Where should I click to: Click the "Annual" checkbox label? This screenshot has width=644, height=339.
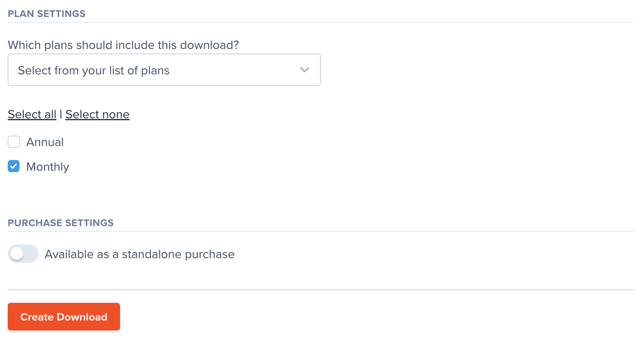45,142
